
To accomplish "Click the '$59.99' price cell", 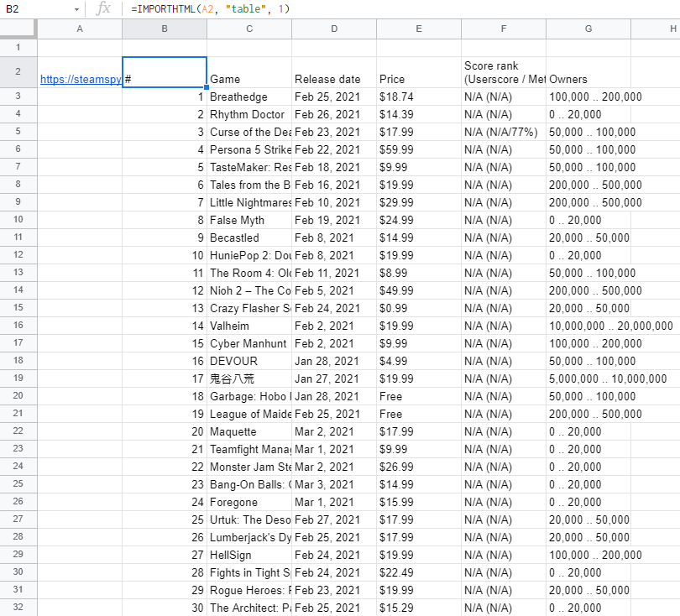I will [x=419, y=149].
